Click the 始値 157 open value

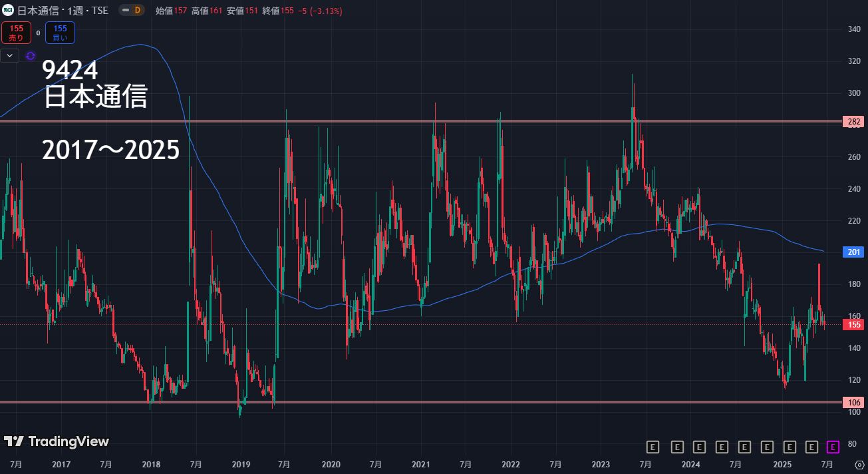[x=171, y=10]
